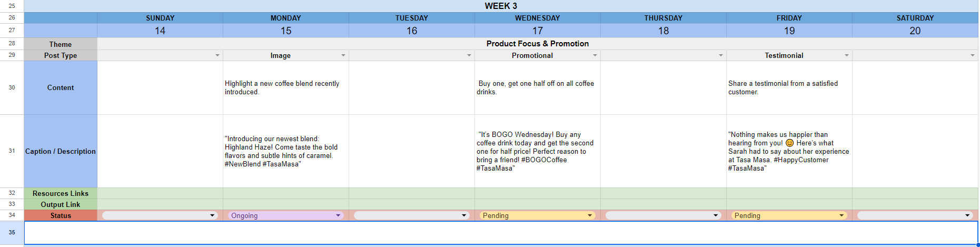
Task: Expand Thursday's empty status dropdown
Action: 716,215
